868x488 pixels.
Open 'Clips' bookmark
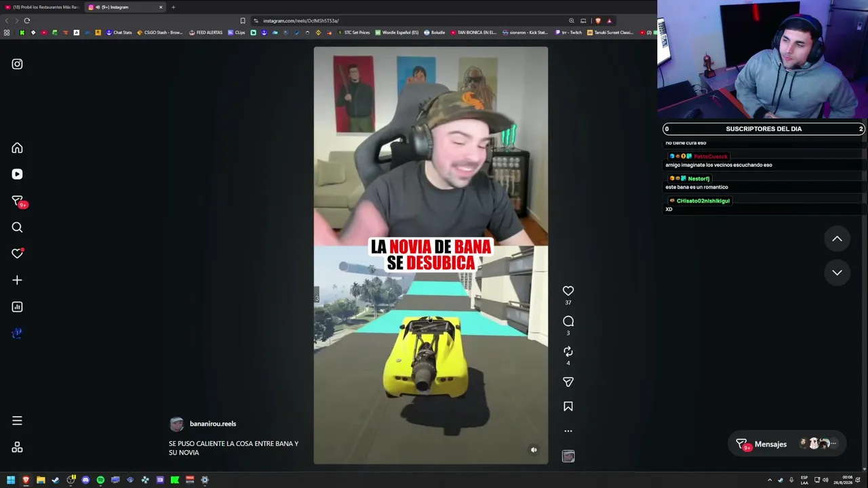tap(237, 33)
